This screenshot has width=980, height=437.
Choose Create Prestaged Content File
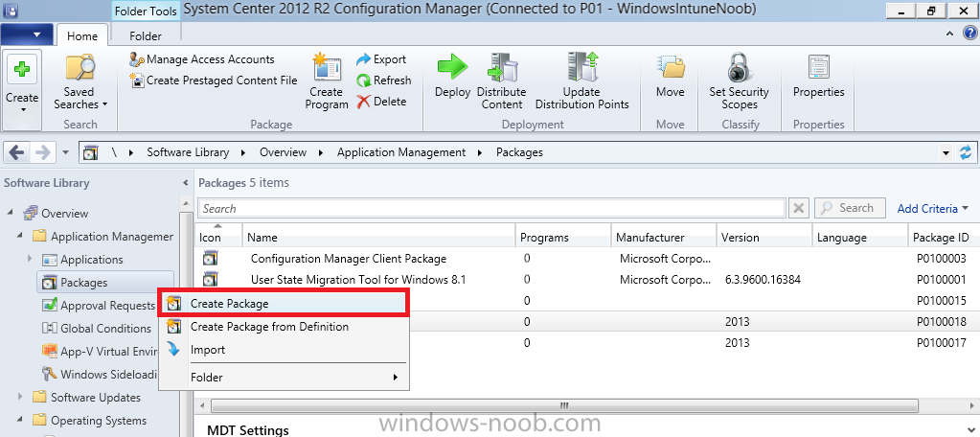[x=214, y=80]
